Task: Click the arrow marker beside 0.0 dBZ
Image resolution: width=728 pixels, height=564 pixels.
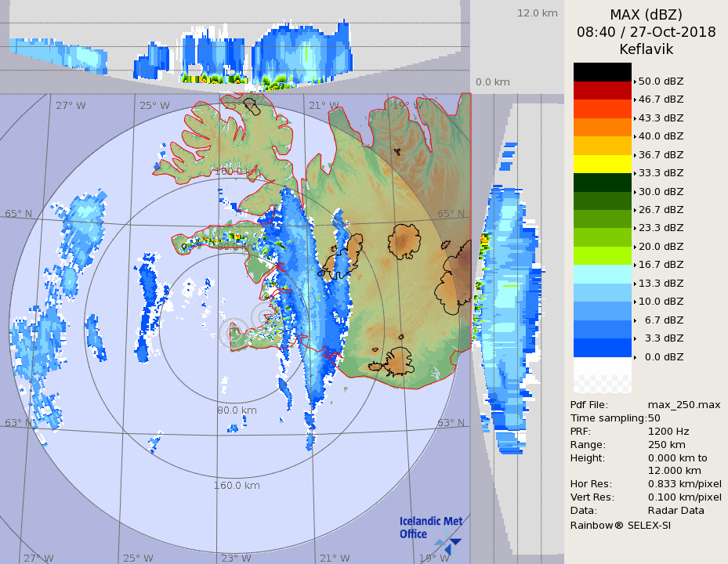Action: click(x=635, y=357)
